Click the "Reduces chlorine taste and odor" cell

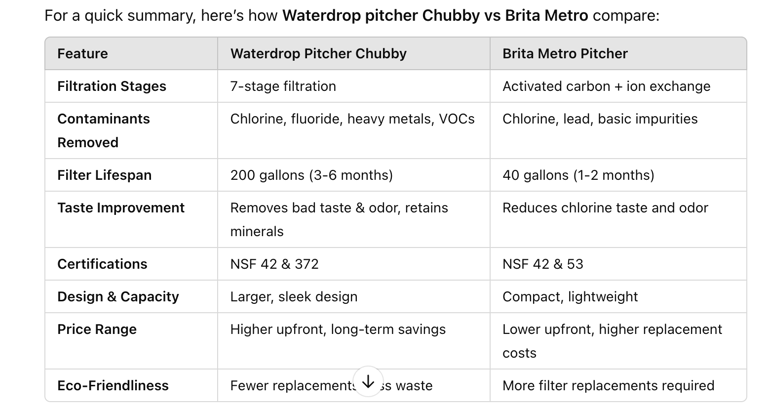tap(605, 208)
